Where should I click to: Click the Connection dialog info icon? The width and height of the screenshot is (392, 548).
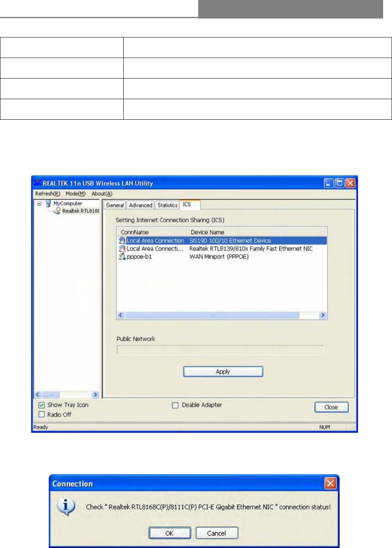click(66, 506)
